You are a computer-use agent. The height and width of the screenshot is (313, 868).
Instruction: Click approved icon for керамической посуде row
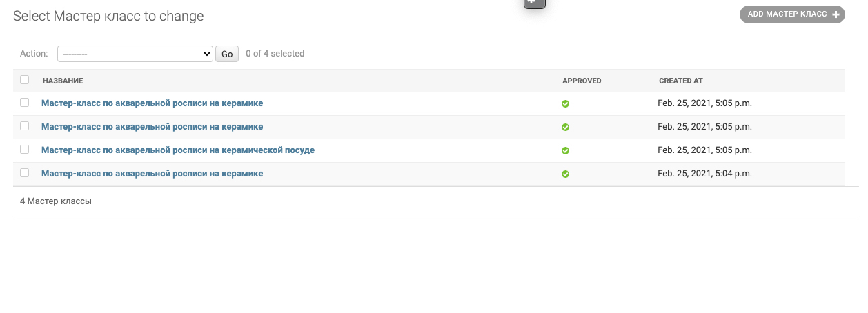565,151
